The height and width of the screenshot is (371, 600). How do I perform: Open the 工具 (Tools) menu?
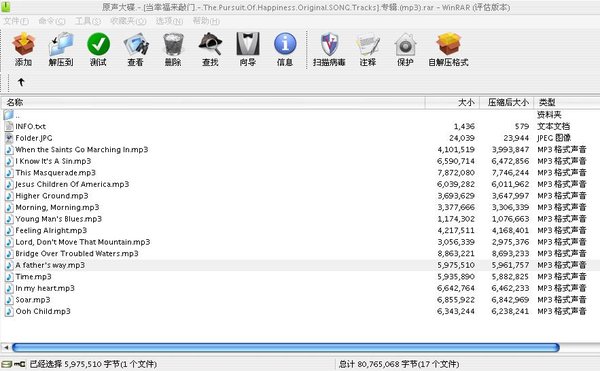tap(88, 21)
